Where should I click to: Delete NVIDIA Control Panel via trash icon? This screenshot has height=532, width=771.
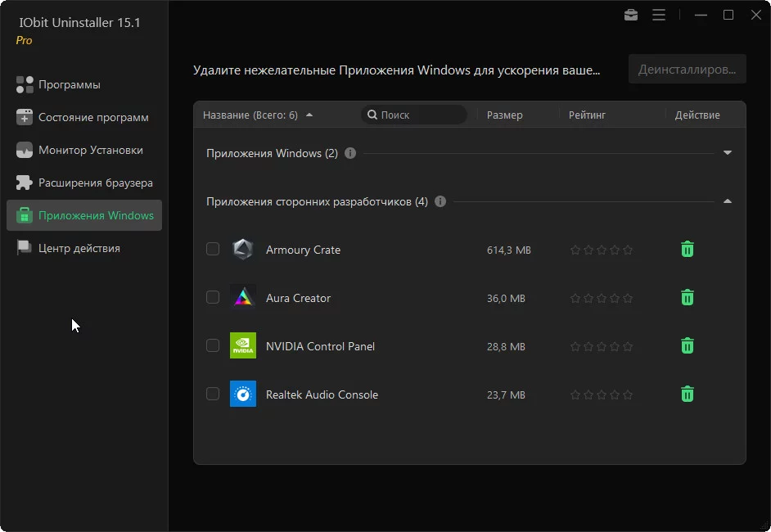688,346
